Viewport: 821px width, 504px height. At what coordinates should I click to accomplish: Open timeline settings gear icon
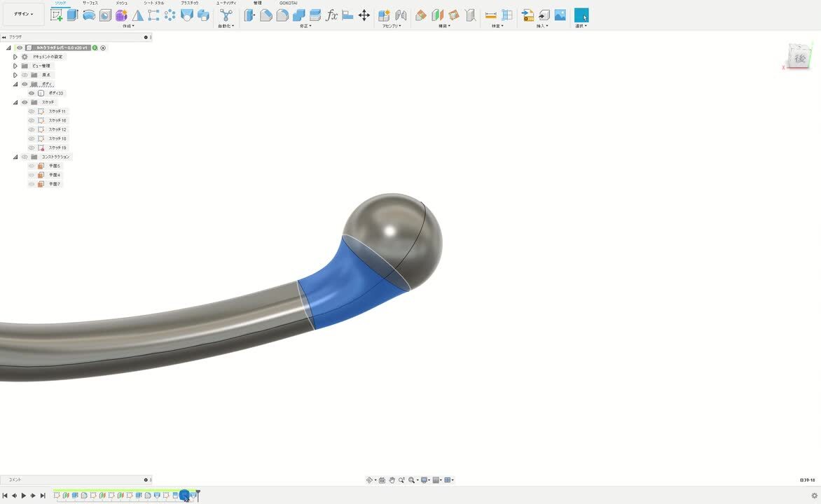point(814,495)
